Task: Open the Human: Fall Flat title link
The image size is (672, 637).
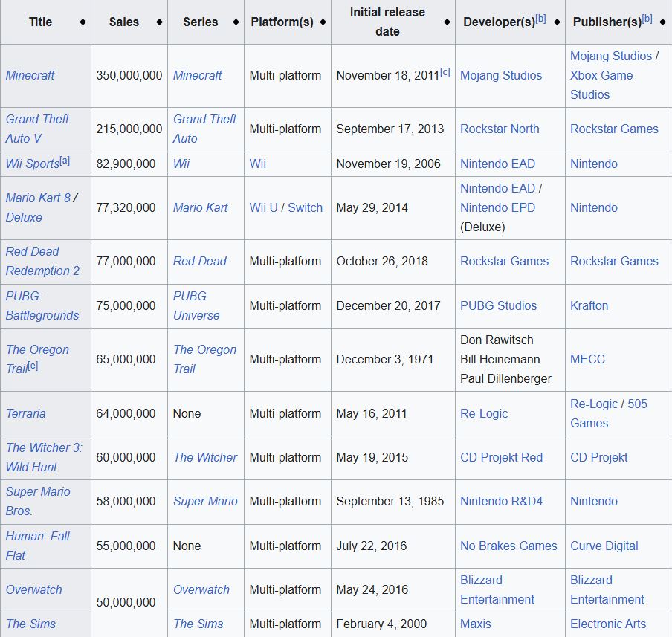Action: coord(37,546)
